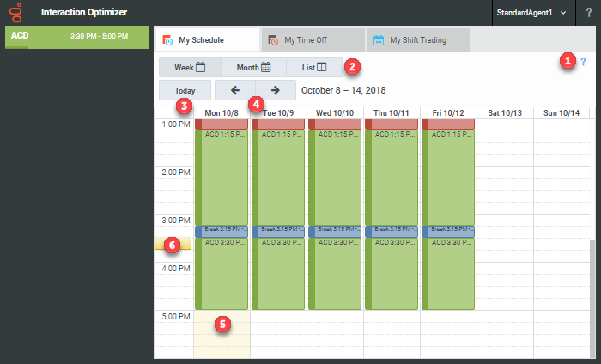Click the My Shift Trading calendar icon

point(378,40)
